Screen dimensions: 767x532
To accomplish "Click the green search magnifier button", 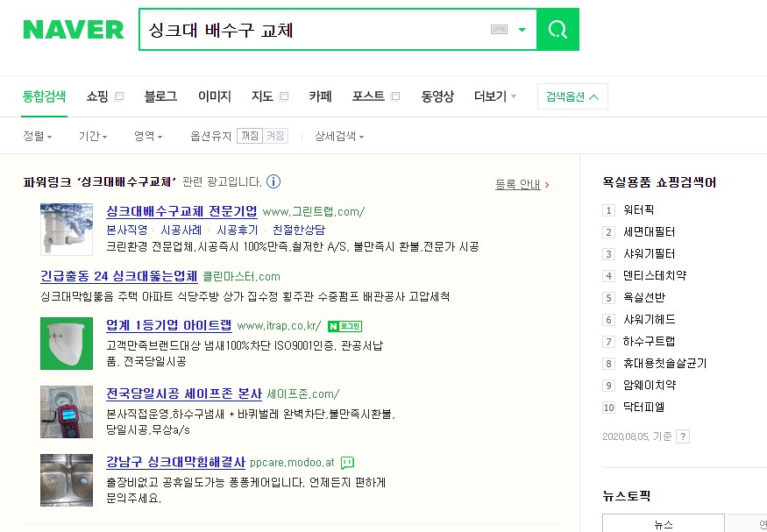I will pos(557,29).
